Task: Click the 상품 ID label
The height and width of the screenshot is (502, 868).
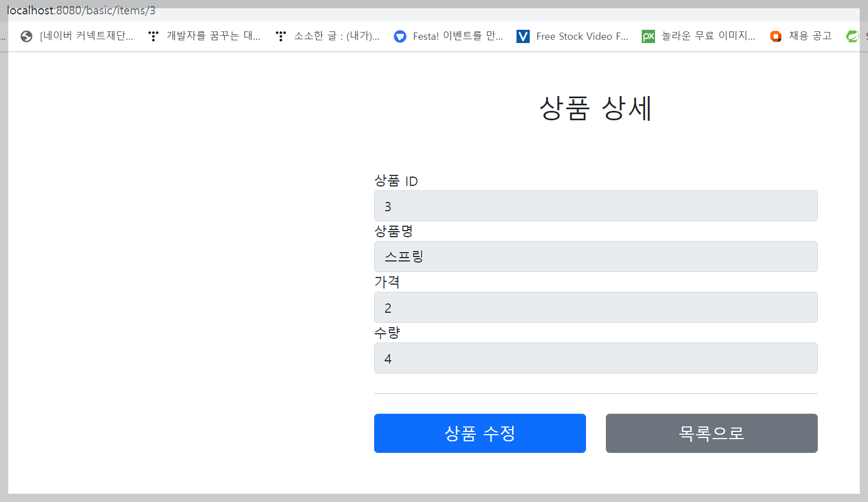Action: point(396,180)
